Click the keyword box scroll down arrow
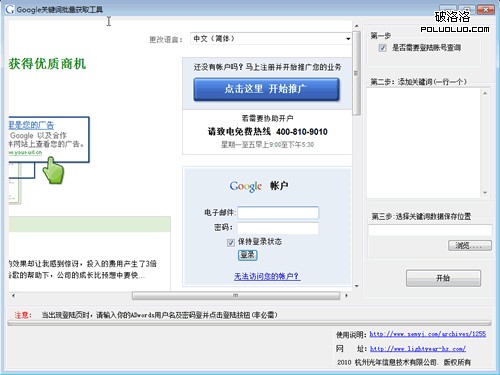 485,193
